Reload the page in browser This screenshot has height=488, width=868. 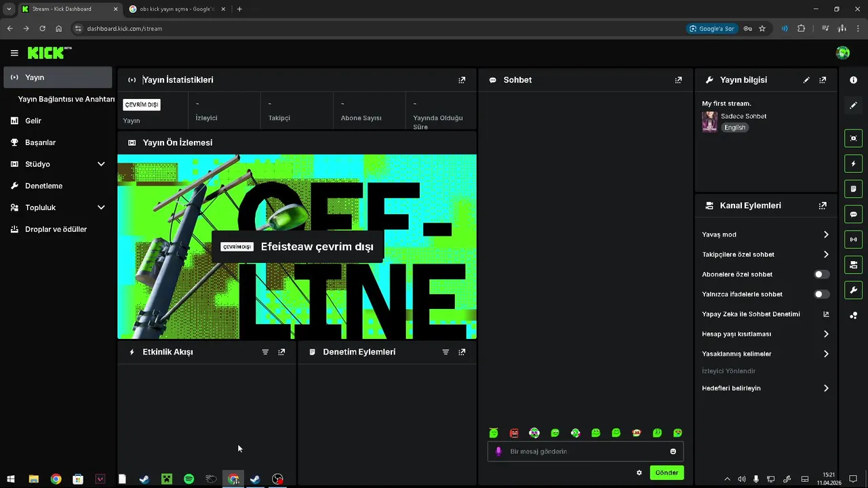tap(42, 28)
